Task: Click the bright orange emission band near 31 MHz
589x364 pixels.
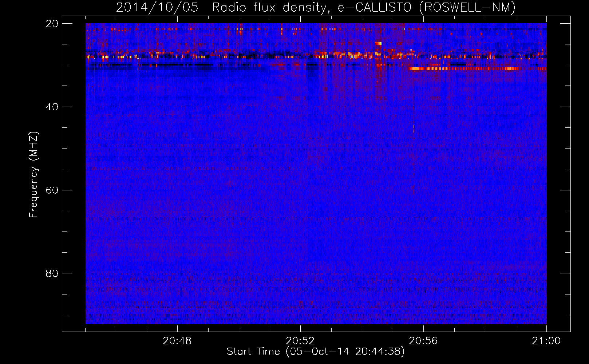Action: pyautogui.click(x=477, y=68)
